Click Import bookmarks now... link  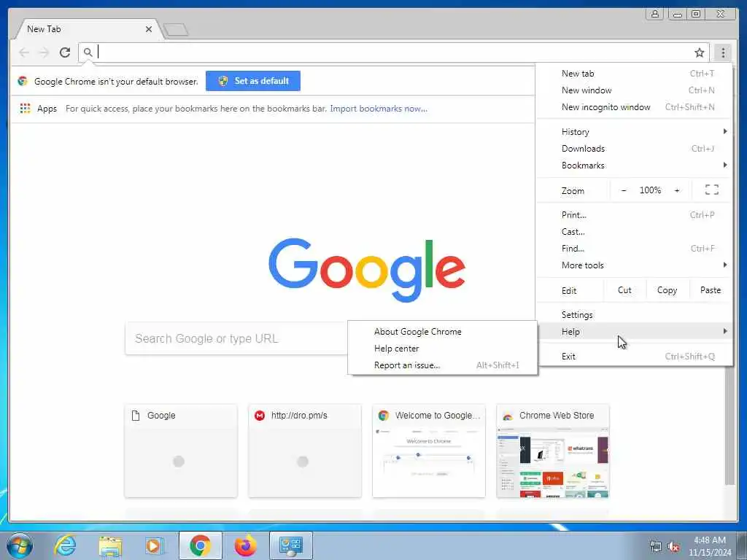coord(379,109)
